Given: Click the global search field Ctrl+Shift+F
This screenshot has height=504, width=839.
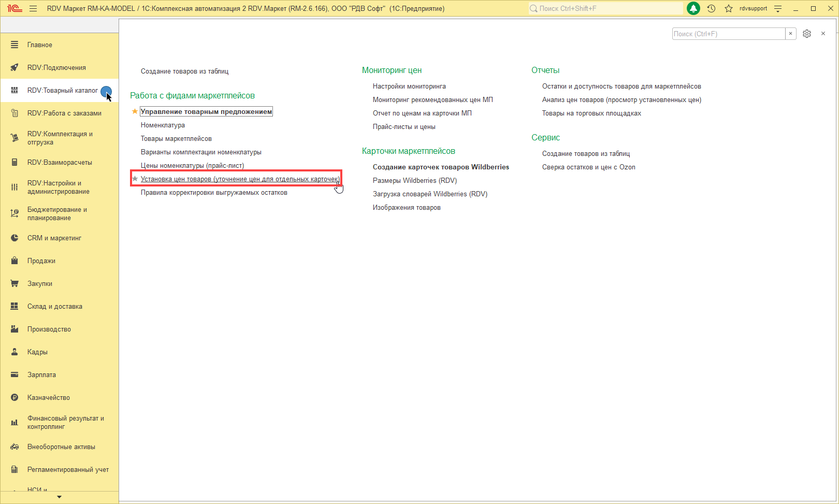Looking at the screenshot, I should click(605, 8).
